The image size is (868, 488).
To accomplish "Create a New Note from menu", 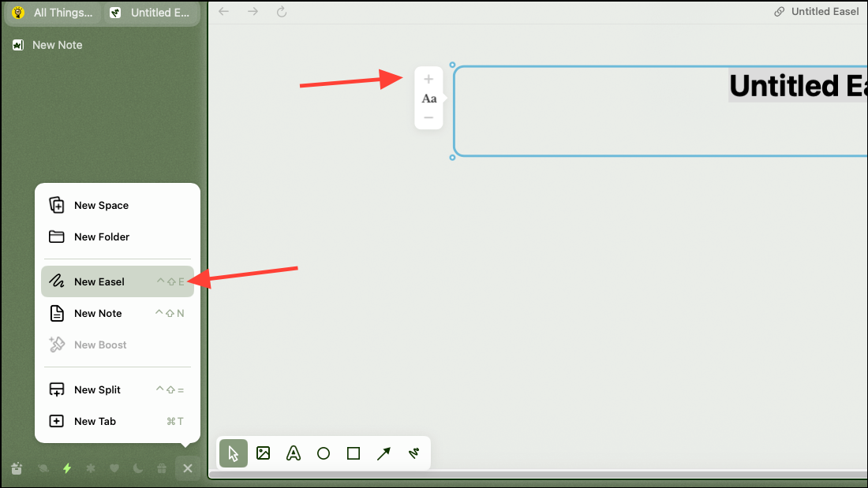I will [x=118, y=313].
